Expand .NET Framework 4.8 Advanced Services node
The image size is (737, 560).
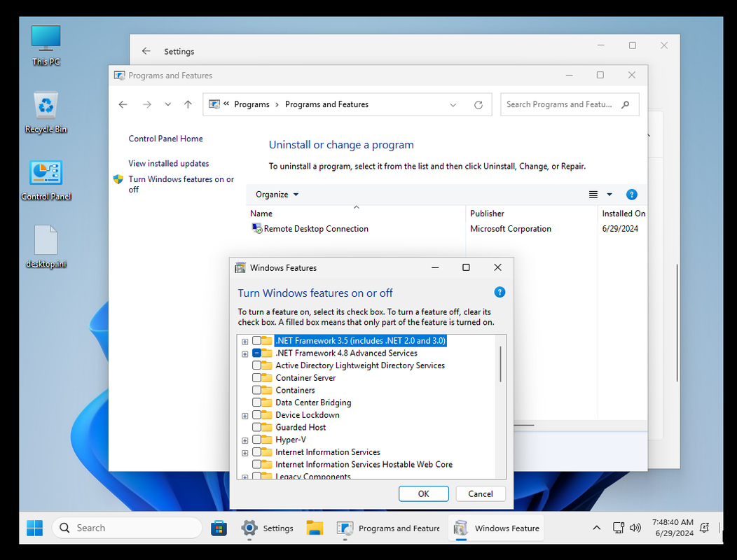(245, 353)
